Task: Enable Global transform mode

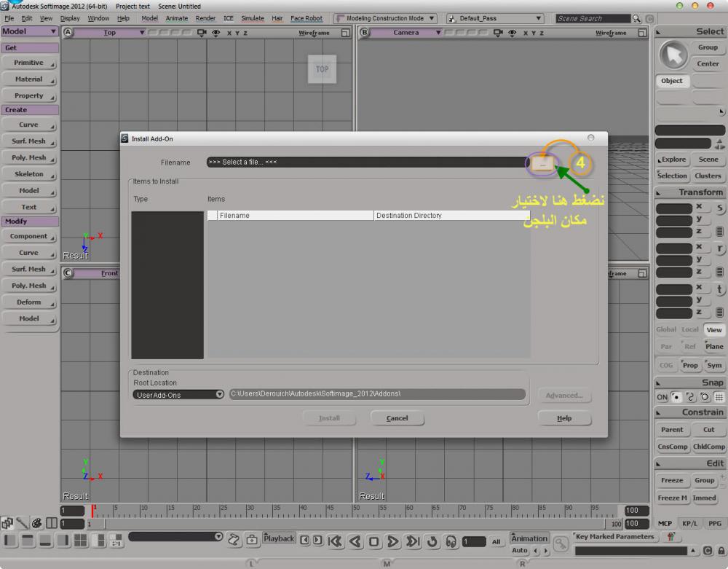Action: (x=666, y=329)
